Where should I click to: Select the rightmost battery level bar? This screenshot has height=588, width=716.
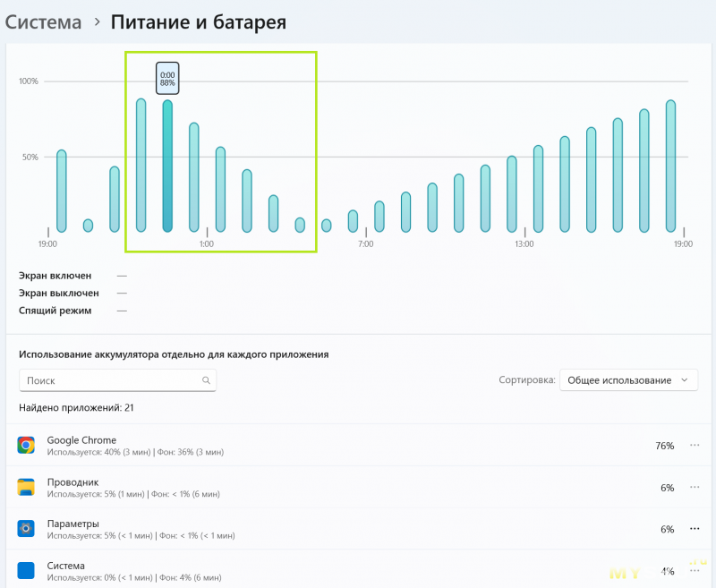(x=670, y=166)
